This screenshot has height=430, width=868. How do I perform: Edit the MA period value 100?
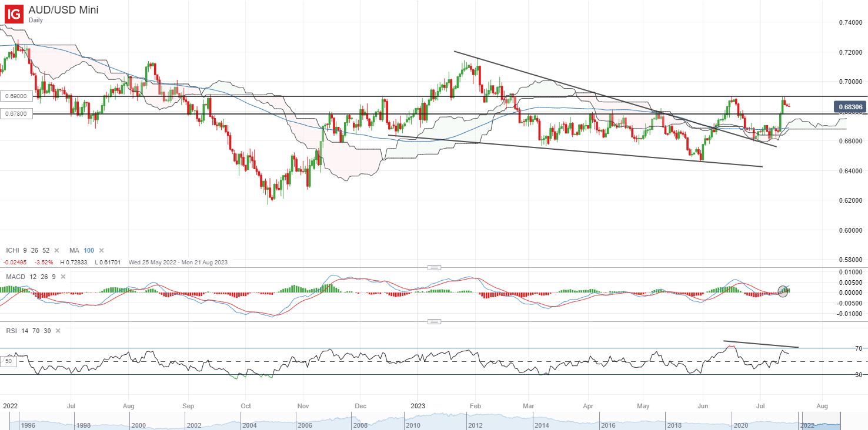88,250
